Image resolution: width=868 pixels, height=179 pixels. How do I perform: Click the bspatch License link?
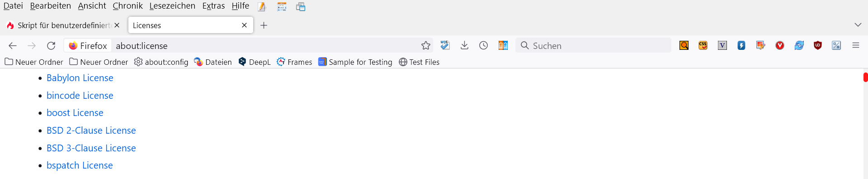(80, 165)
